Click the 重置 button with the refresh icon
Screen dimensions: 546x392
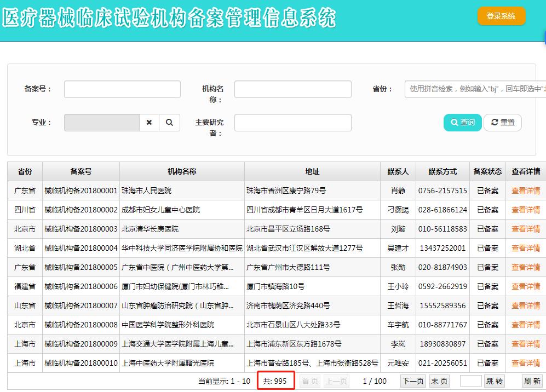pyautogui.click(x=502, y=123)
